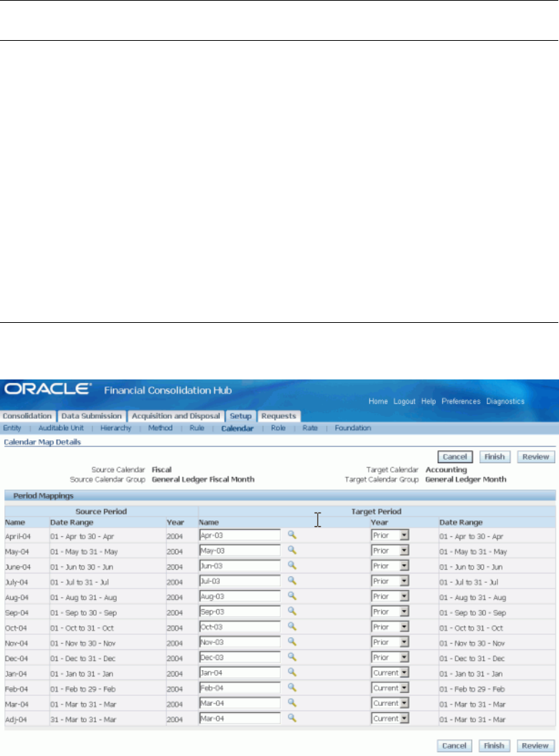Screen dimensions: 559x756
Task: Switch to the Consolidation tab
Action: click(x=27, y=416)
